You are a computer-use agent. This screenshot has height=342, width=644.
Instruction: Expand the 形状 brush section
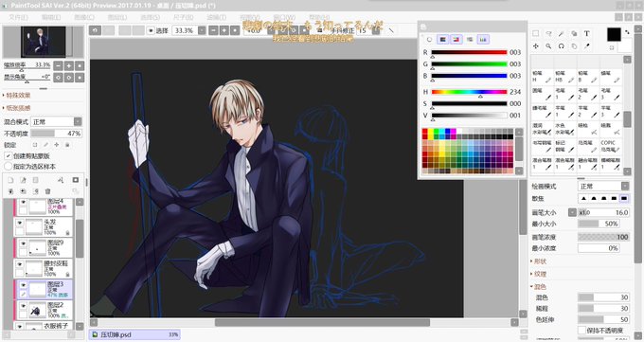click(x=539, y=261)
